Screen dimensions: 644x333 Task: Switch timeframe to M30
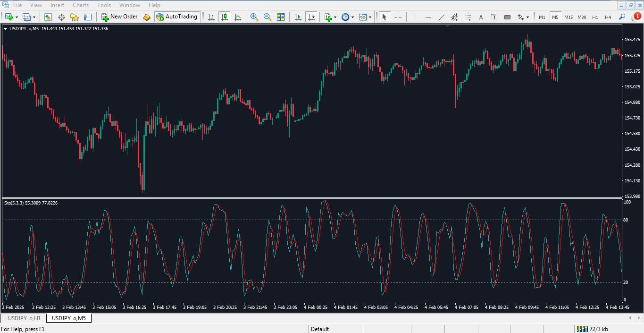tap(582, 17)
